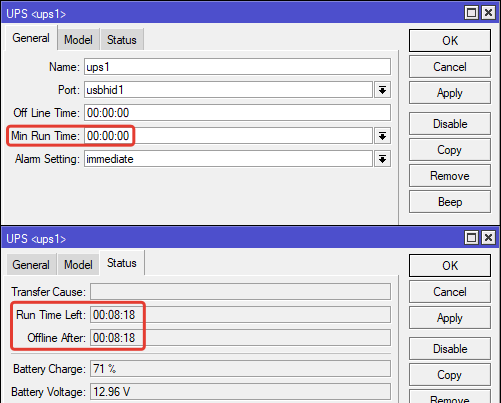This screenshot has width=501, height=403.
Task: Open the Port dropdown arrow
Action: pos(382,90)
